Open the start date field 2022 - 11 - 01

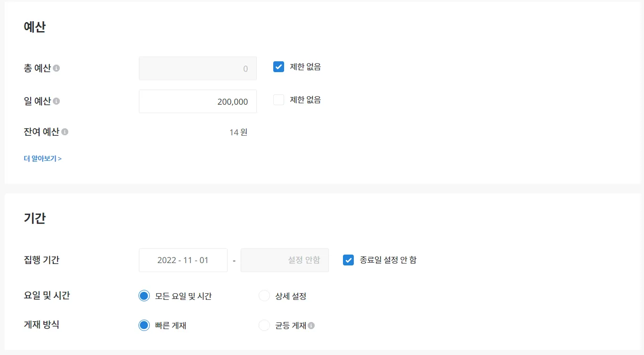pyautogui.click(x=183, y=260)
